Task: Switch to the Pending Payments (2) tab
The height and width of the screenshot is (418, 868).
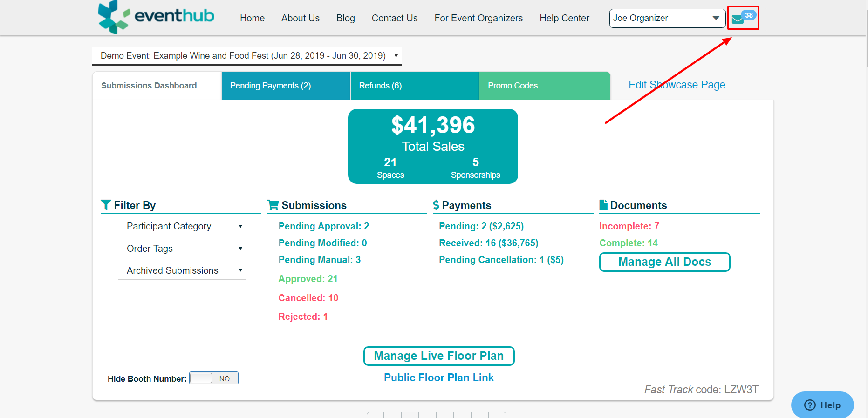Action: pyautogui.click(x=286, y=86)
